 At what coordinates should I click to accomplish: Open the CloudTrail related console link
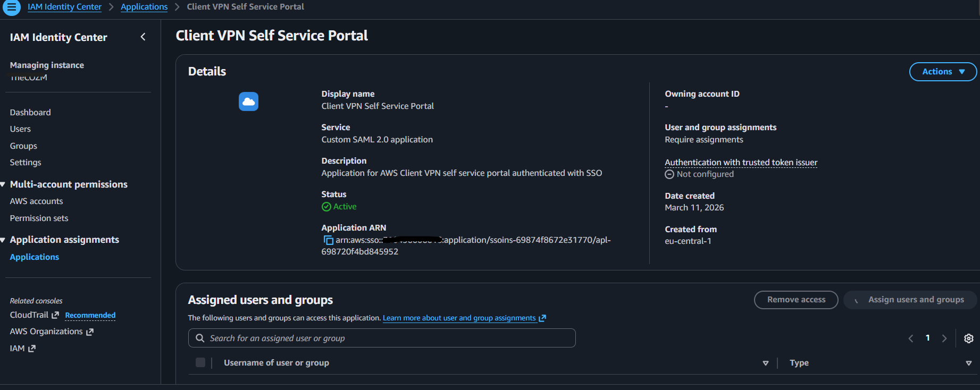(x=29, y=315)
